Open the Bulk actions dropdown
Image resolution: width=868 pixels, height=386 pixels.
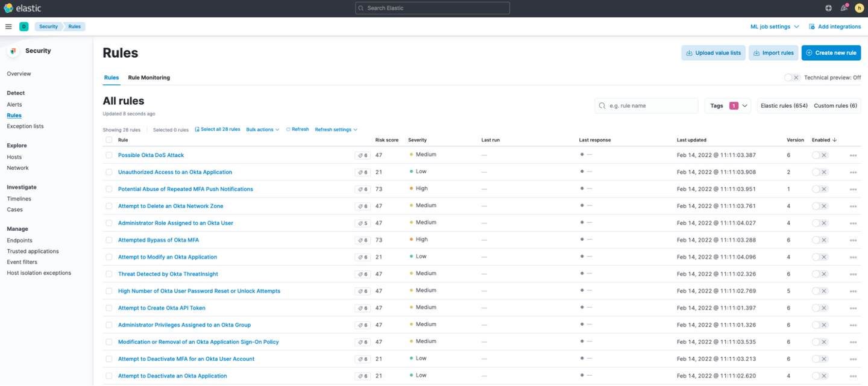click(263, 129)
